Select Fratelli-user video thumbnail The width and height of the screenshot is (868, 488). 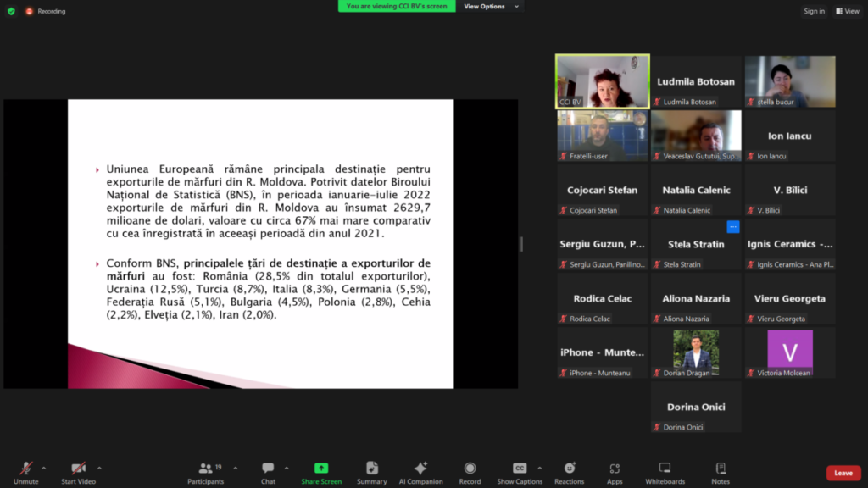pyautogui.click(x=603, y=136)
